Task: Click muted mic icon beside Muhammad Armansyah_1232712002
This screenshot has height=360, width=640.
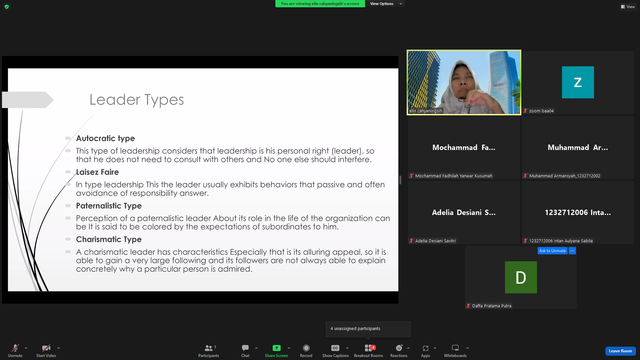Action: pyautogui.click(x=526, y=176)
